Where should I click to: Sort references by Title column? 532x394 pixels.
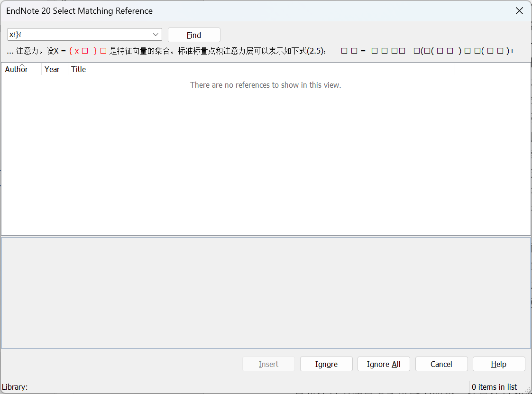pos(261,69)
